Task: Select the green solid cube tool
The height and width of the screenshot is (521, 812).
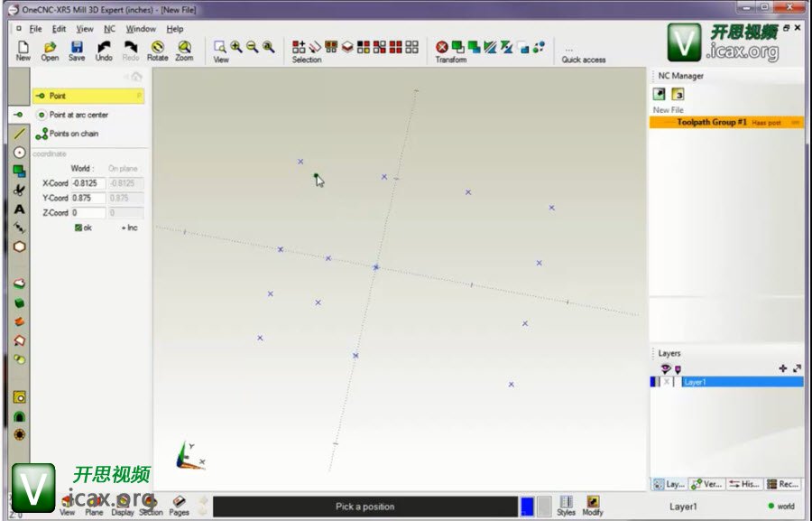Action: 19,303
